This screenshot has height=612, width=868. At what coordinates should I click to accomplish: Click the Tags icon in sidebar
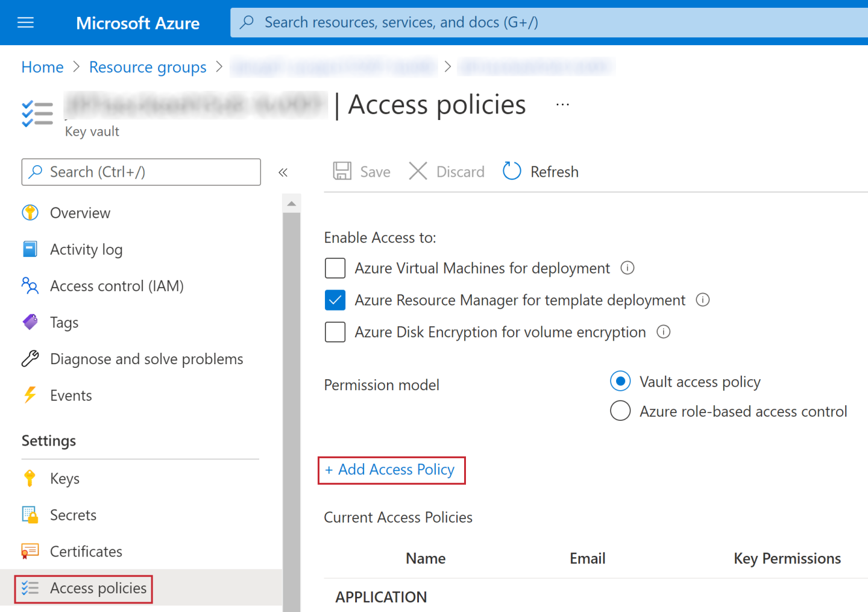coord(30,322)
